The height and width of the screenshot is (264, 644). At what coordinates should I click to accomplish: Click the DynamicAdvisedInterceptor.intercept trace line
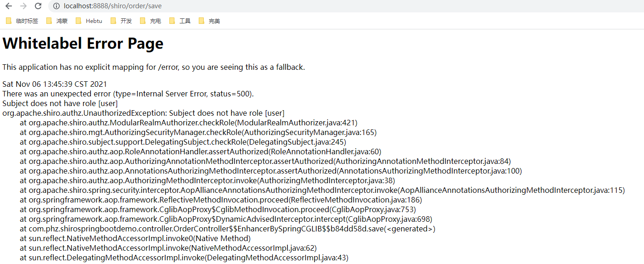point(226,219)
